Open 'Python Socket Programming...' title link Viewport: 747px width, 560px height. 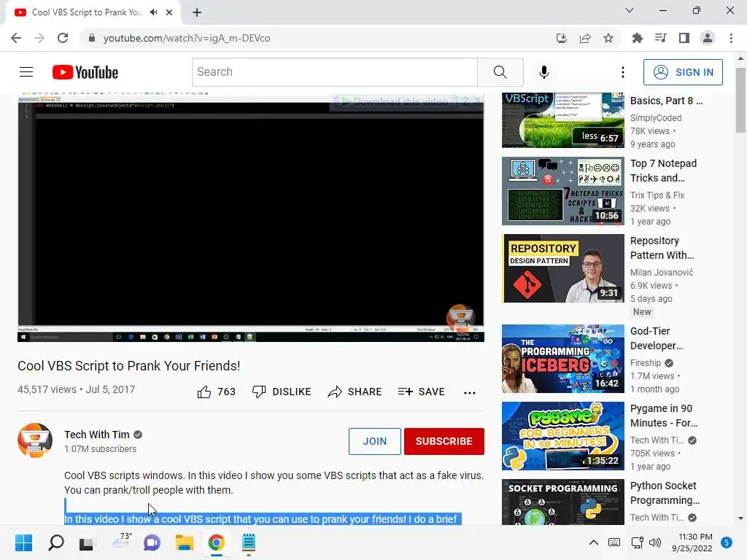[665, 493]
